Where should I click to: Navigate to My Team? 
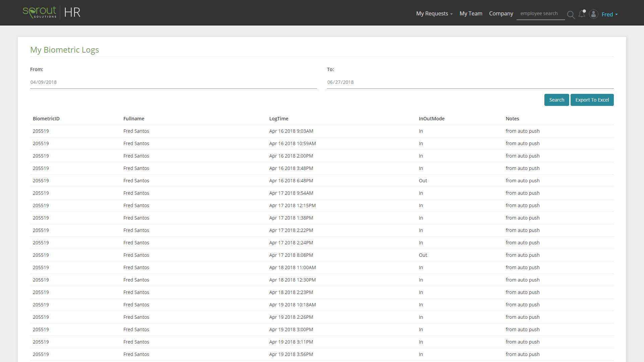(x=471, y=13)
